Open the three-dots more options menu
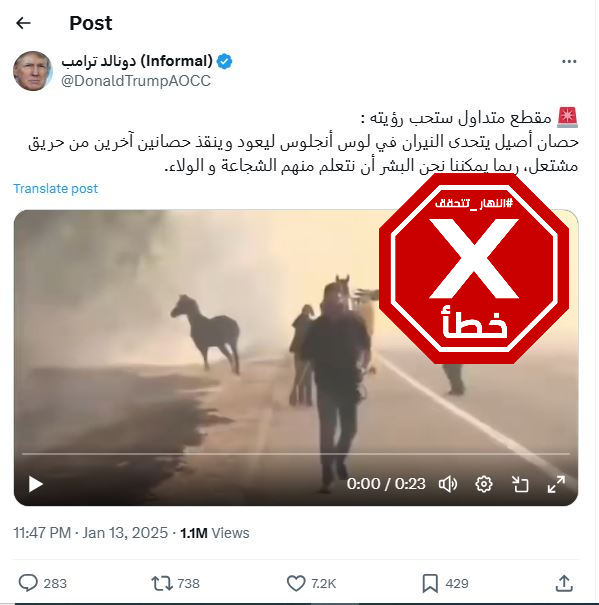599x605 pixels. coord(569,61)
